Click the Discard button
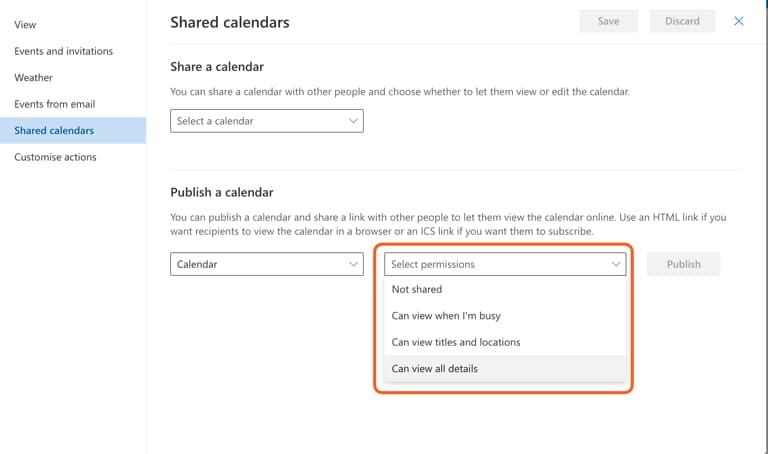 (x=682, y=21)
